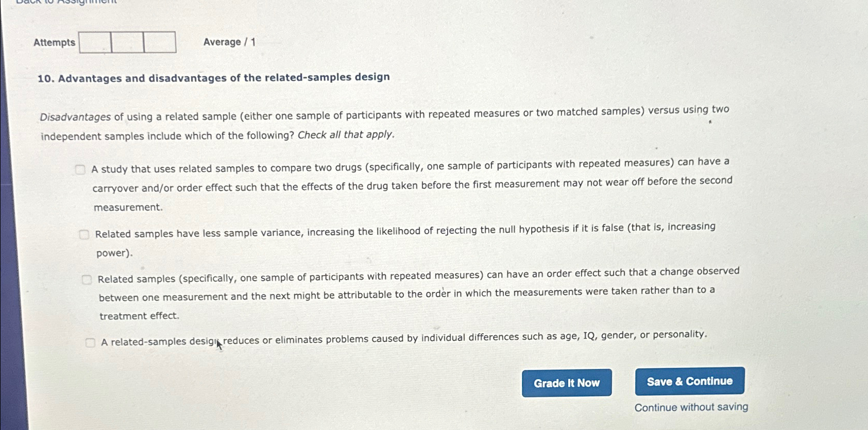Click the Average / 1 score label
The height and width of the screenshot is (430, 868).
click(228, 42)
